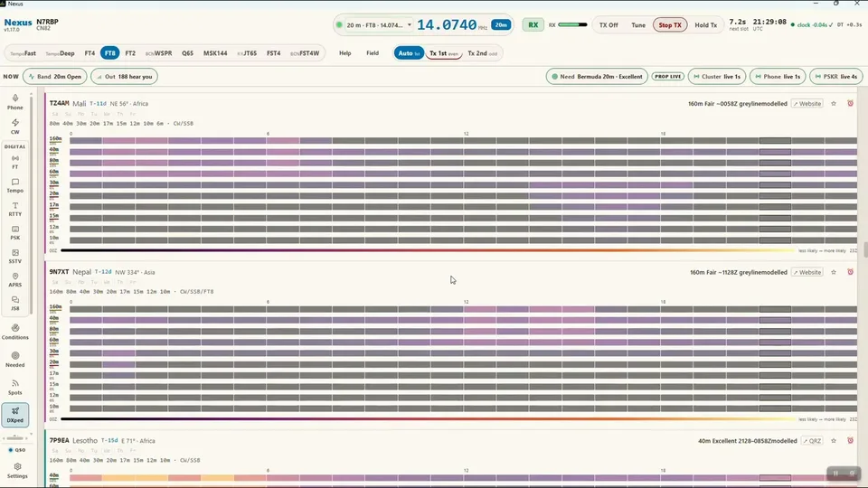Image resolution: width=868 pixels, height=488 pixels.
Task: Select the FT2 mode tab
Action: [130, 53]
